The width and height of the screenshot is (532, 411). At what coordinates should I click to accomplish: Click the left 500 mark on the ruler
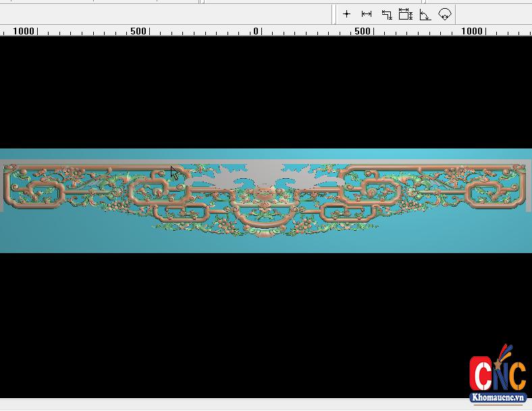point(138,31)
